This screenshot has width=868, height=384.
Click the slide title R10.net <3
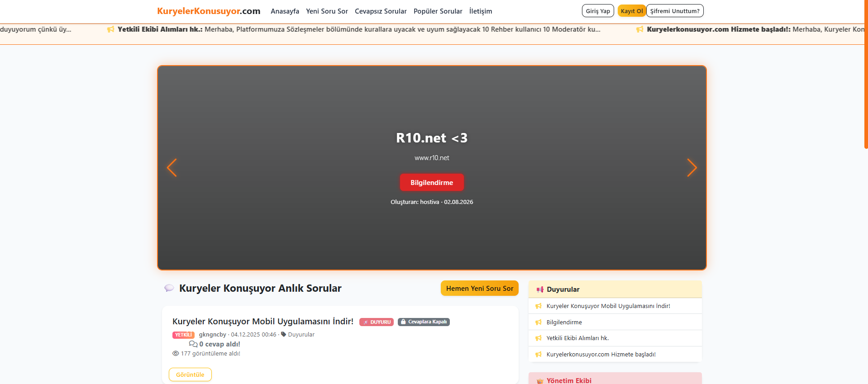432,138
